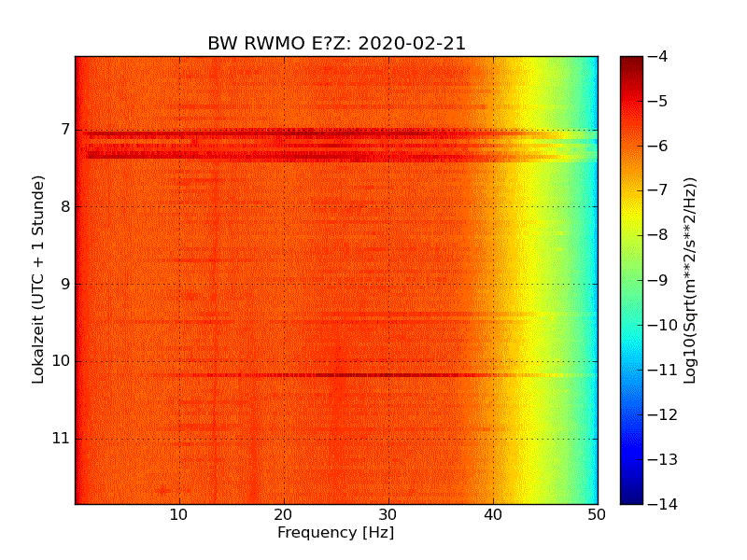Click the Lokalzeit (UTC + 1 Stunde) axis label

[x=38, y=280]
